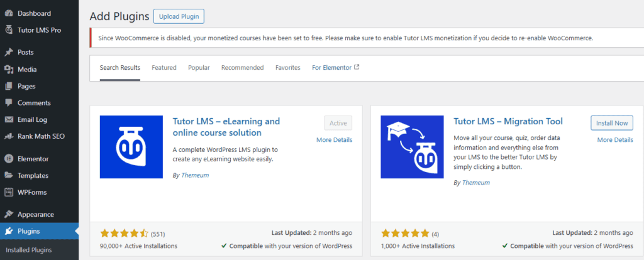Click external link icon beside For Elementor

pyautogui.click(x=357, y=67)
